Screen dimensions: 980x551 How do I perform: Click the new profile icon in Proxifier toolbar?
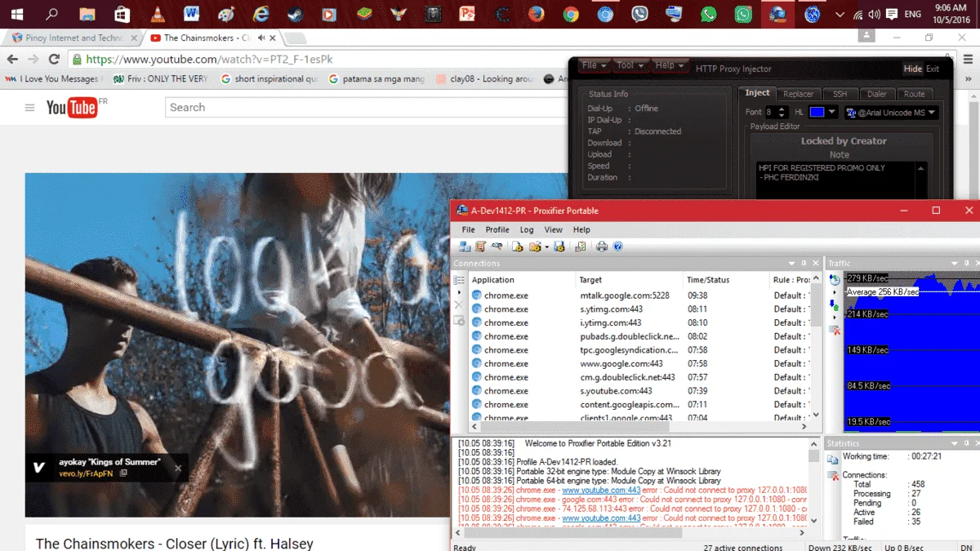pyautogui.click(x=517, y=247)
